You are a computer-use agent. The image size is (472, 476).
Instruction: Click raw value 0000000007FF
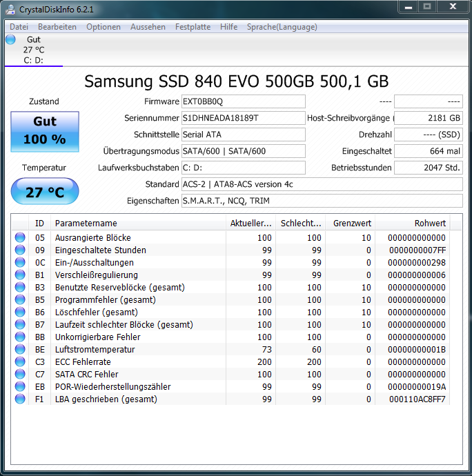(x=417, y=250)
